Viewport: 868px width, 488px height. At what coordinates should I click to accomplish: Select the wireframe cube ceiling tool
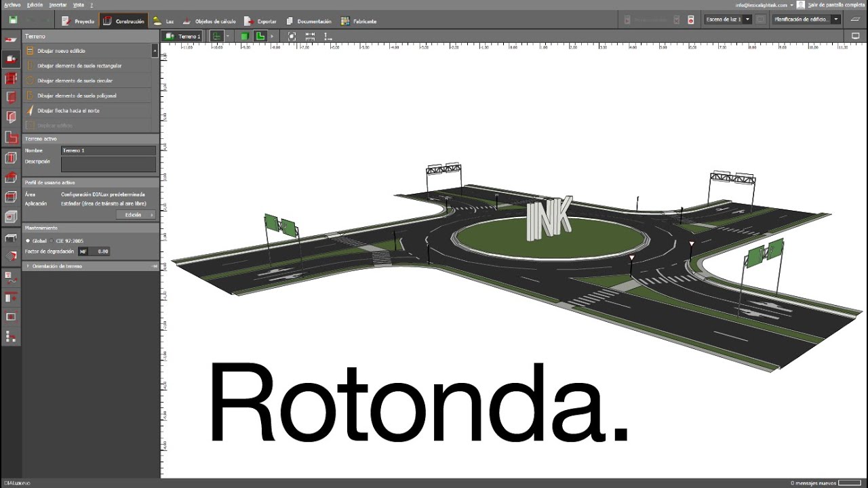pos(10,197)
